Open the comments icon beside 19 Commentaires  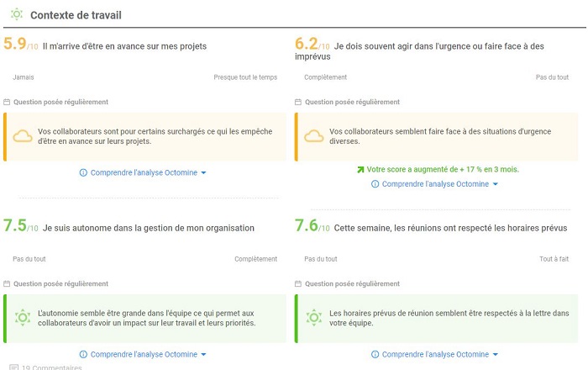[x=13, y=367]
